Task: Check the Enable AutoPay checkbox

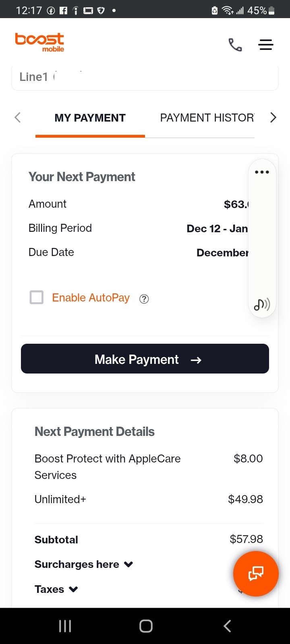Action: point(37,297)
